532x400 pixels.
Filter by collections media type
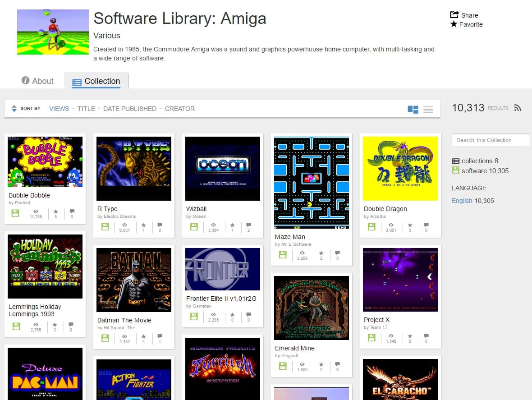[x=475, y=161]
